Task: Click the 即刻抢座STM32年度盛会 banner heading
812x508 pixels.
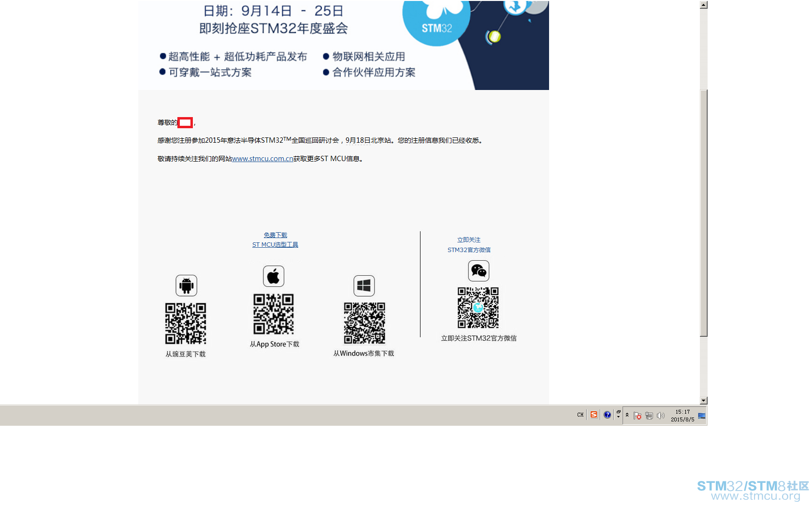Action: pos(274,29)
